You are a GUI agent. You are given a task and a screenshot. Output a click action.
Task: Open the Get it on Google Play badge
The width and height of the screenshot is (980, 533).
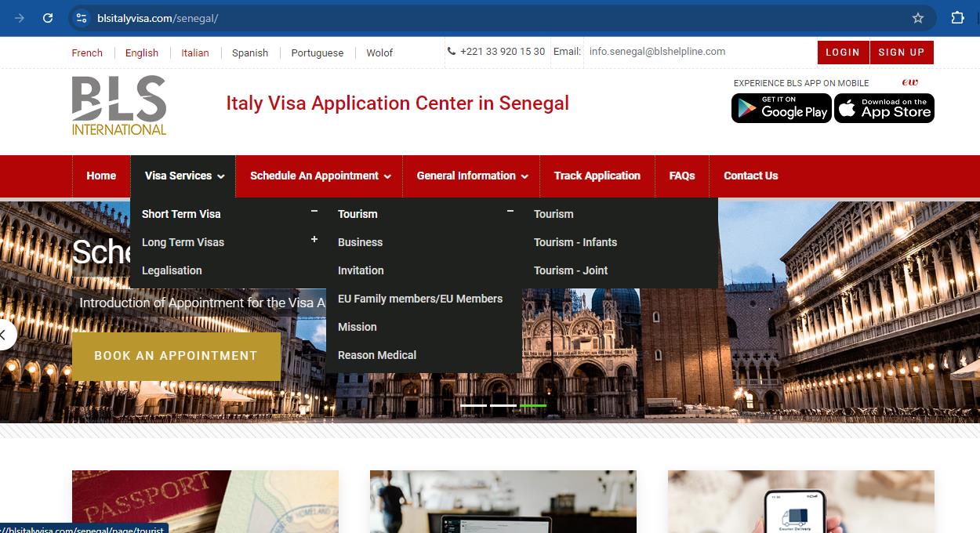pyautogui.click(x=781, y=108)
